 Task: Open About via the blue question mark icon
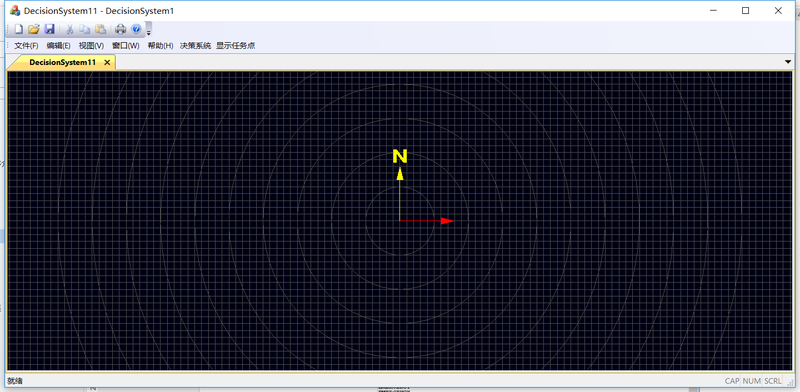click(136, 29)
